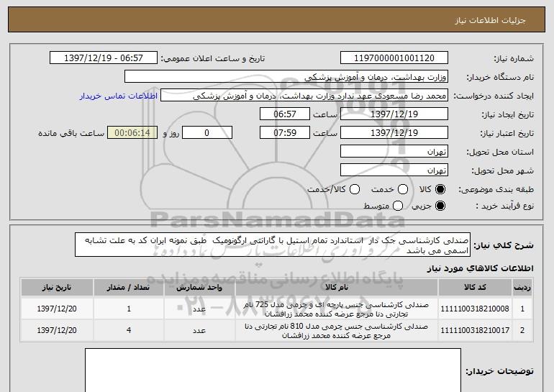Click the توضیحات خریدار text area
The width and height of the screenshot is (554, 392).
tap(273, 370)
